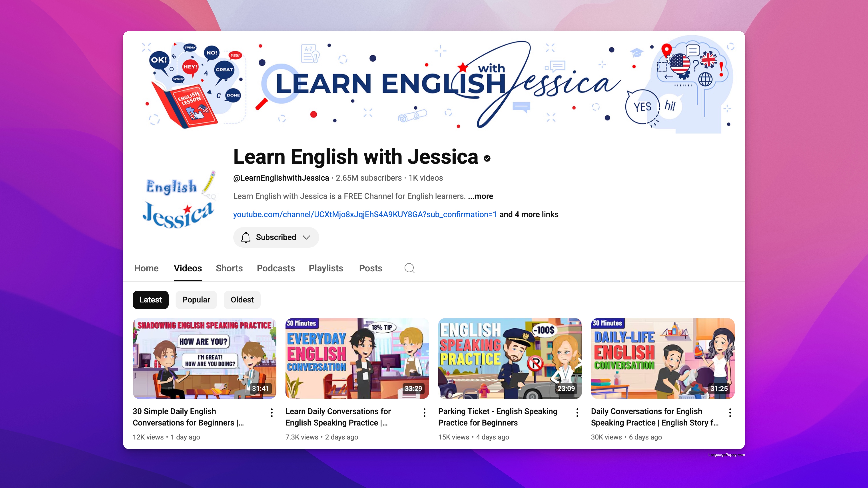
Task: Expand channel description with ...more
Action: [480, 196]
